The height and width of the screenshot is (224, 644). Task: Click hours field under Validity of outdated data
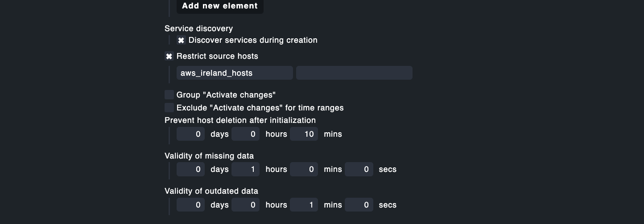point(246,205)
